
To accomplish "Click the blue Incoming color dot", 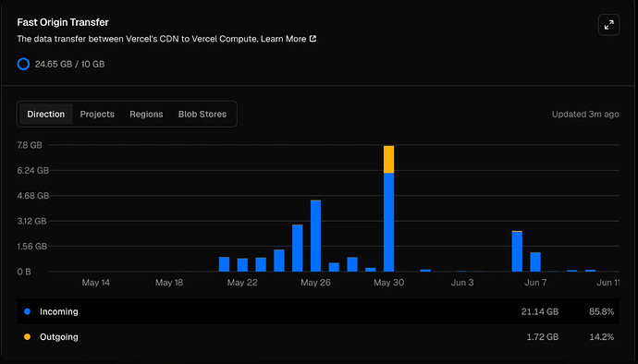I will click(27, 311).
